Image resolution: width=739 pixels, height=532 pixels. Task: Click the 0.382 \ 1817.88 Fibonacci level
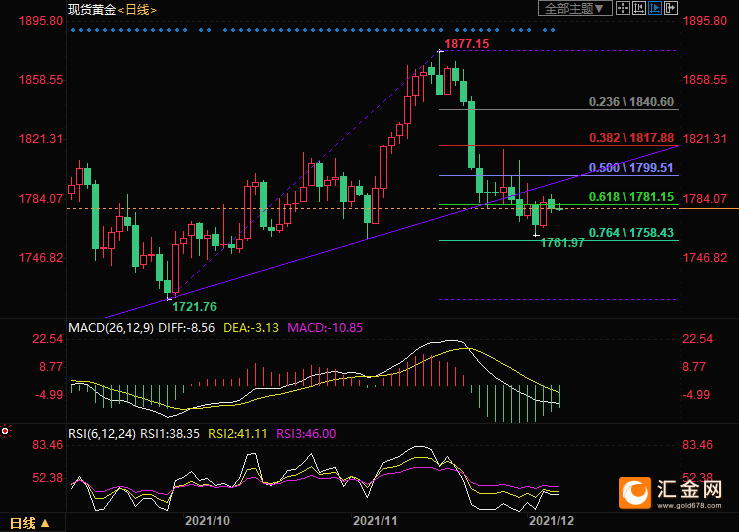pyautogui.click(x=632, y=138)
